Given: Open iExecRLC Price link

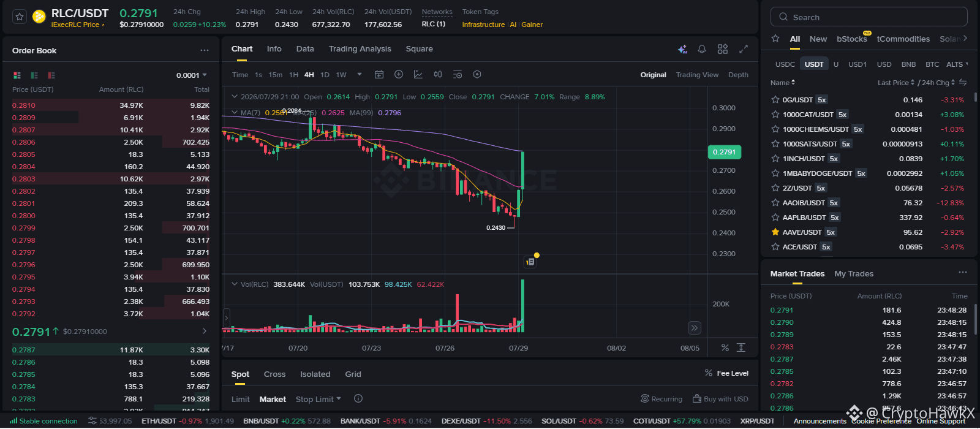Looking at the screenshot, I should [78, 25].
